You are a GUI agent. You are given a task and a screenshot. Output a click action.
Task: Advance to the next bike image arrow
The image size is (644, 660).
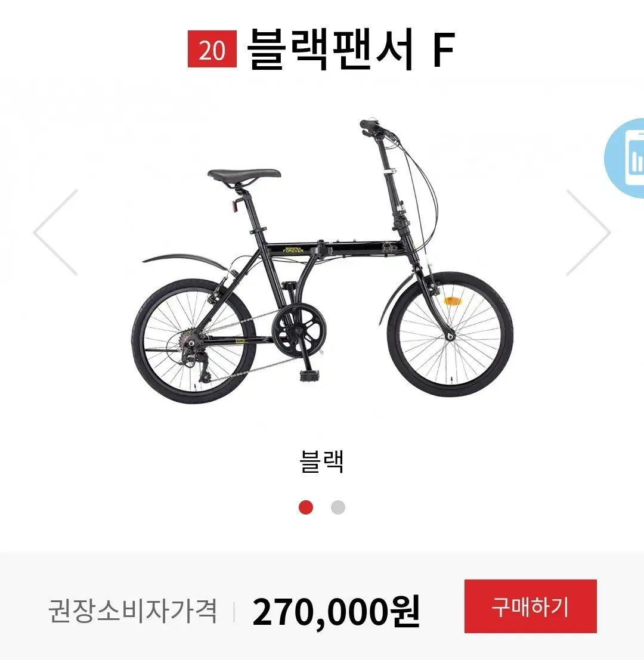tap(588, 233)
